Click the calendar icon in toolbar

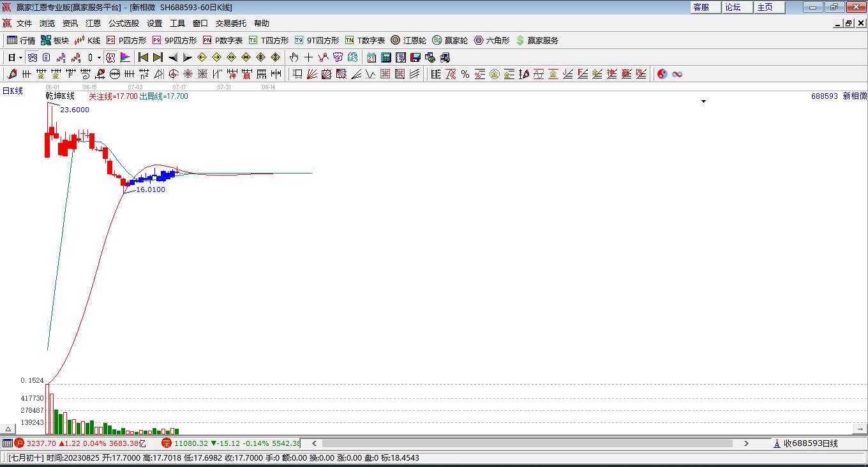pyautogui.click(x=371, y=57)
